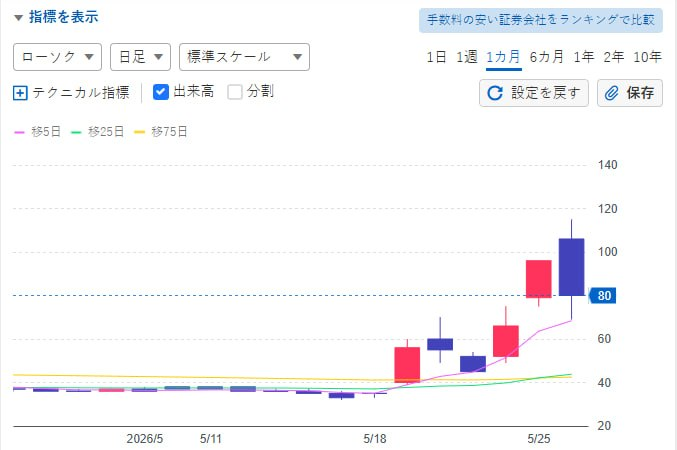Check the 分割 checkbox
Screen dimensions: 677x450
235,92
